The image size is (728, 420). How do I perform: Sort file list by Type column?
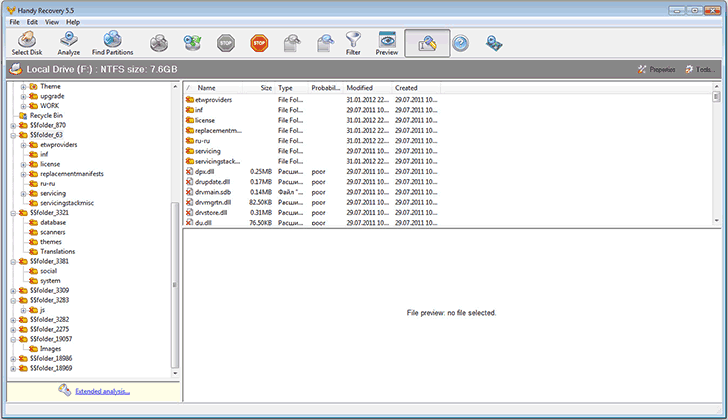tap(292, 88)
